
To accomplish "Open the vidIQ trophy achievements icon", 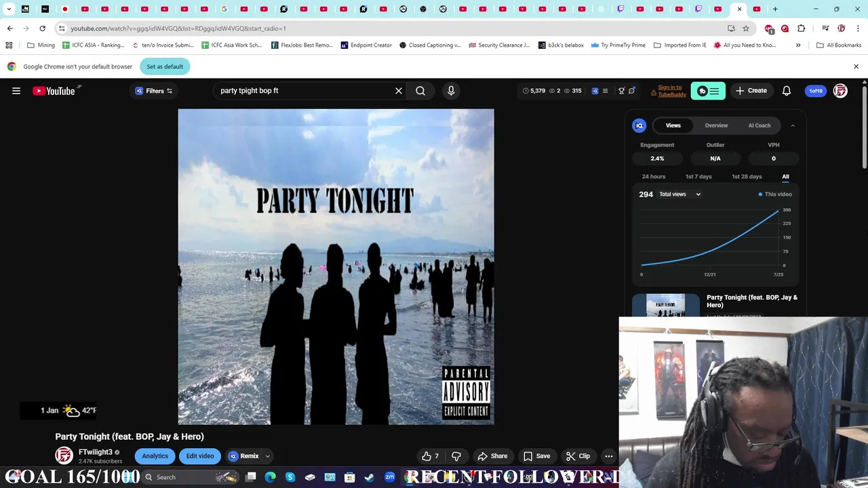I will click(621, 91).
